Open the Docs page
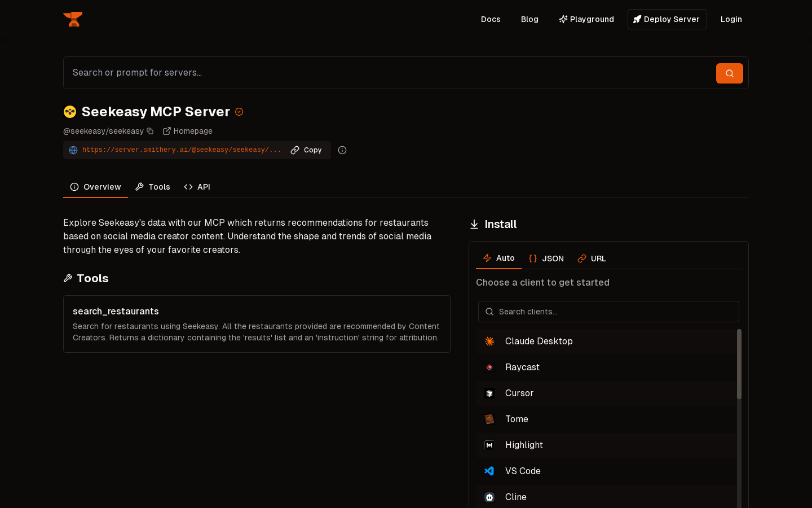The width and height of the screenshot is (812, 508). [x=491, y=19]
